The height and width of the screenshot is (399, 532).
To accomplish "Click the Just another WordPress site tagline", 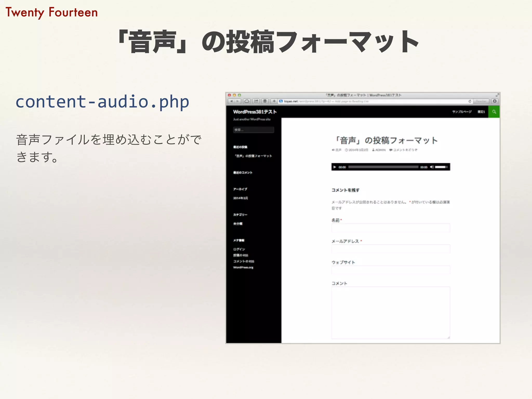I will (x=252, y=119).
